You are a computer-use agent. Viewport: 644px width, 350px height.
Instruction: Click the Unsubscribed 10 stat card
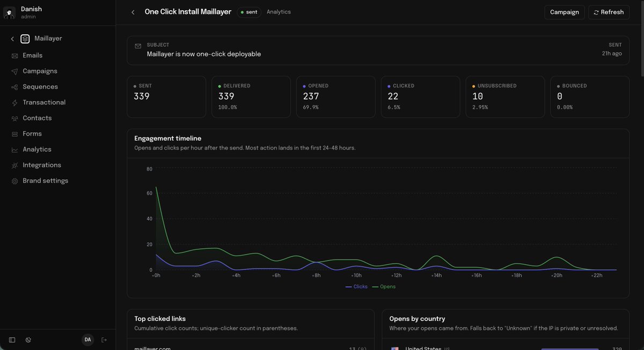pyautogui.click(x=505, y=96)
